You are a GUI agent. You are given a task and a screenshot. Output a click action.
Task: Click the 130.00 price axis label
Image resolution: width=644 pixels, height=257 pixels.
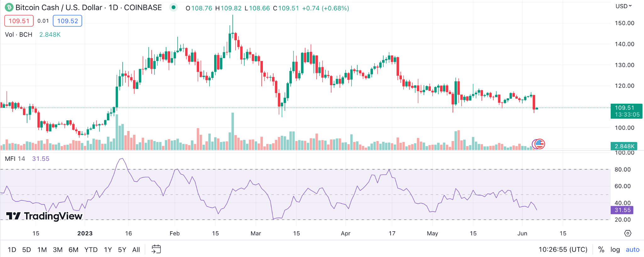coord(625,65)
